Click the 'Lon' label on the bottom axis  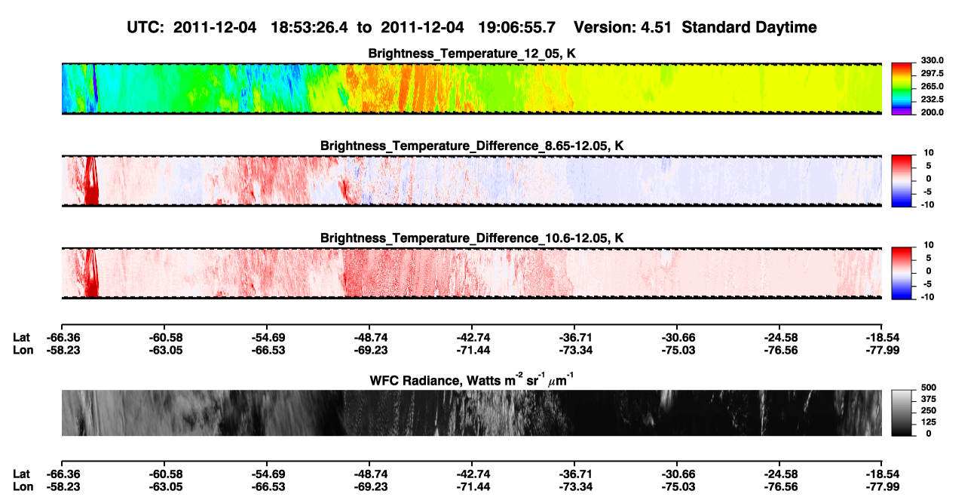coord(23,486)
